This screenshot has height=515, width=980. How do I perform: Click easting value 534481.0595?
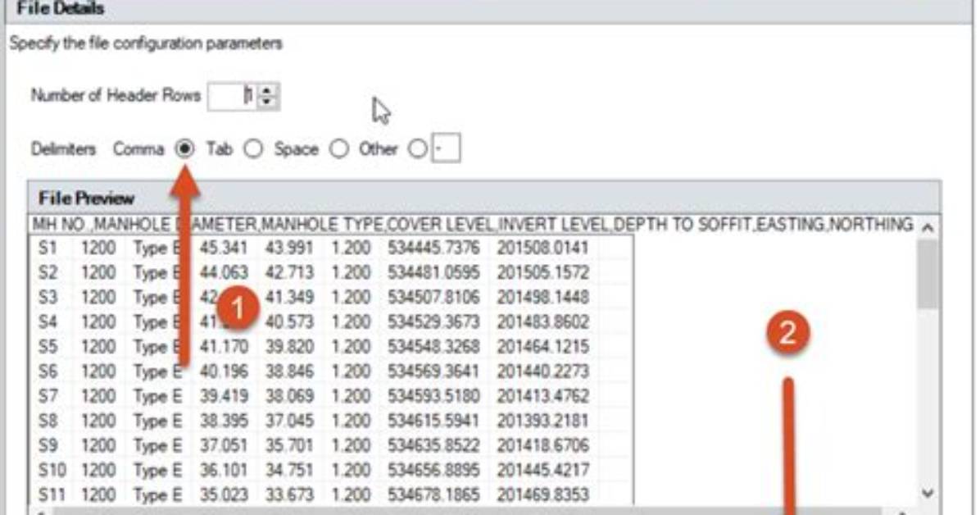(x=433, y=273)
